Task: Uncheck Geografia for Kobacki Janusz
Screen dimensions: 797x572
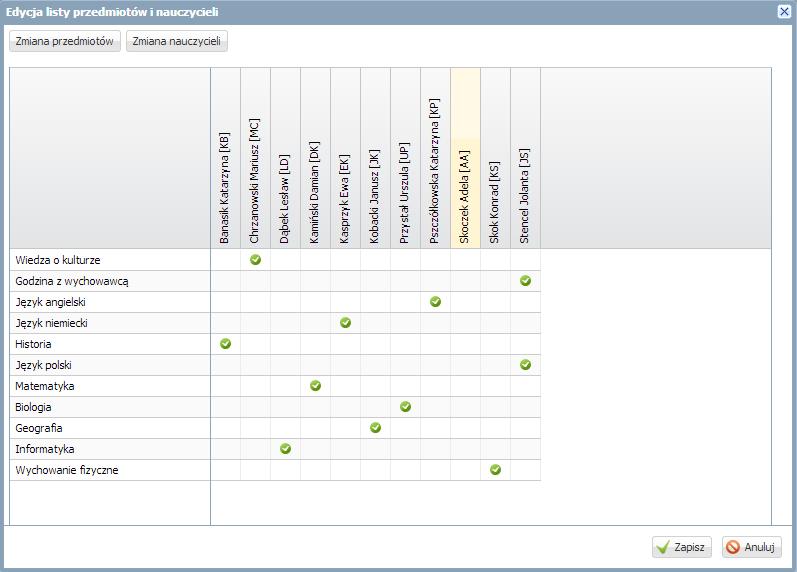Action: point(376,428)
